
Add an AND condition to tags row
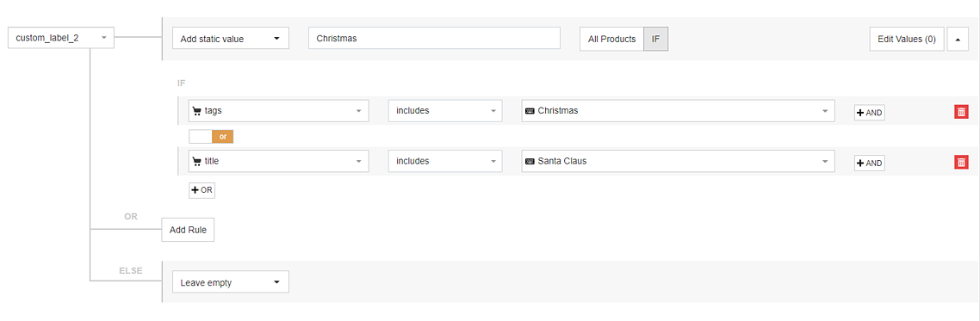point(870,113)
